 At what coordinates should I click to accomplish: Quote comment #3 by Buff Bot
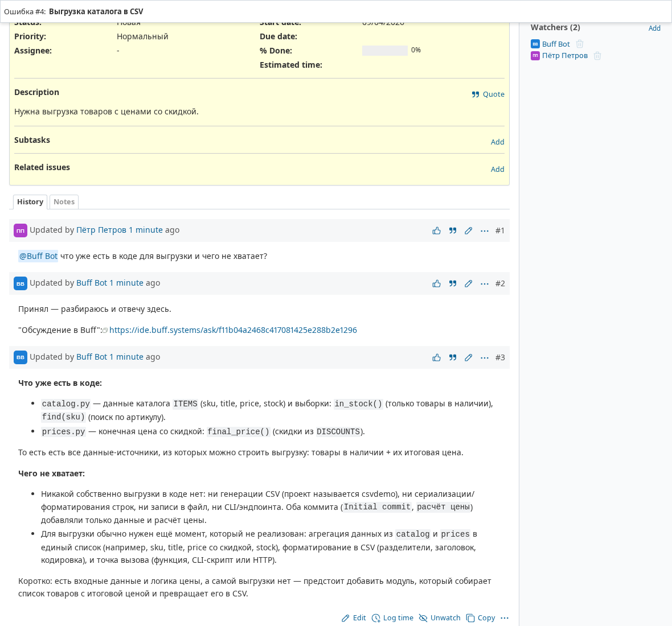pyautogui.click(x=453, y=357)
